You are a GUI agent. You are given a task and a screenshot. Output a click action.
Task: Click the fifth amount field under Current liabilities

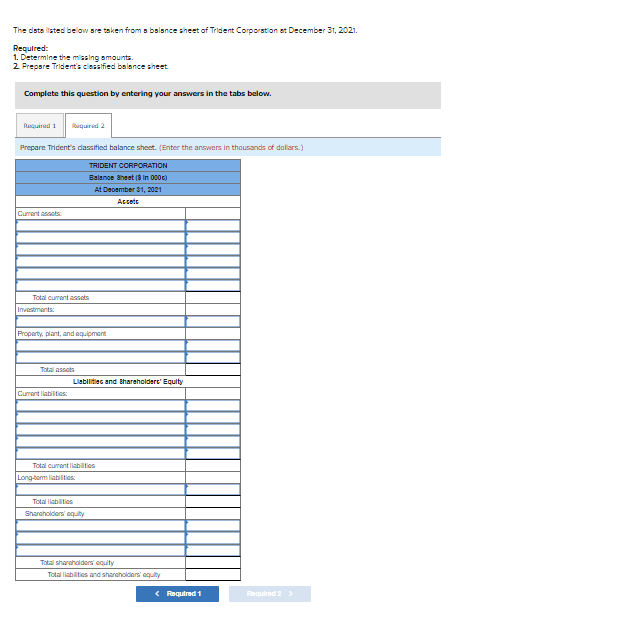point(213,453)
